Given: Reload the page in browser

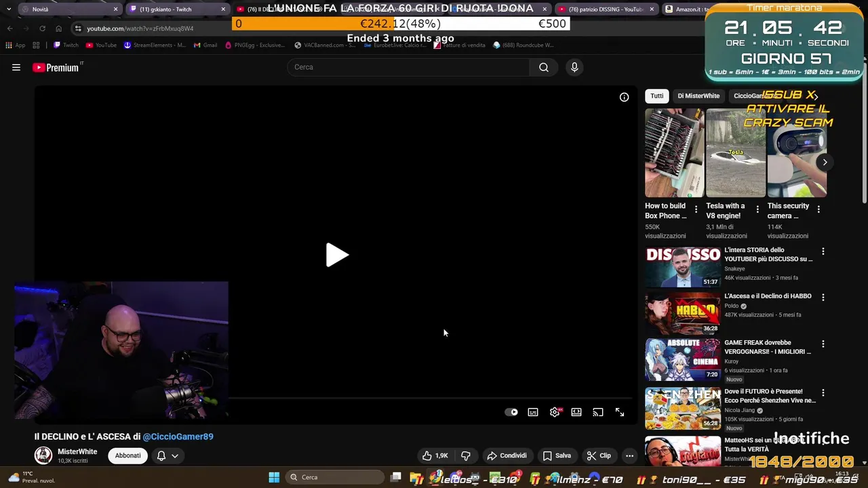Looking at the screenshot, I should tap(42, 28).
